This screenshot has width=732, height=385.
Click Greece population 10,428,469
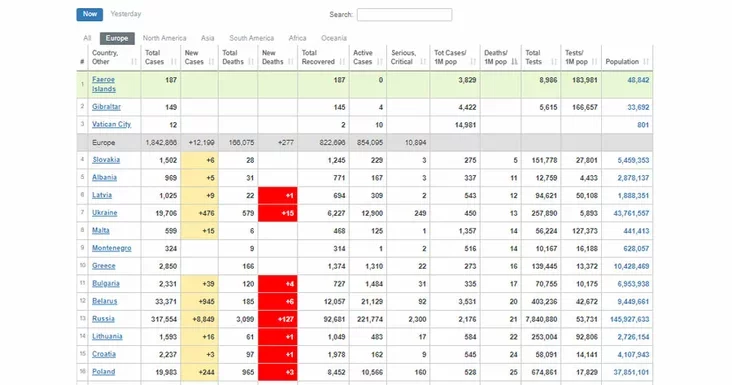pos(631,266)
